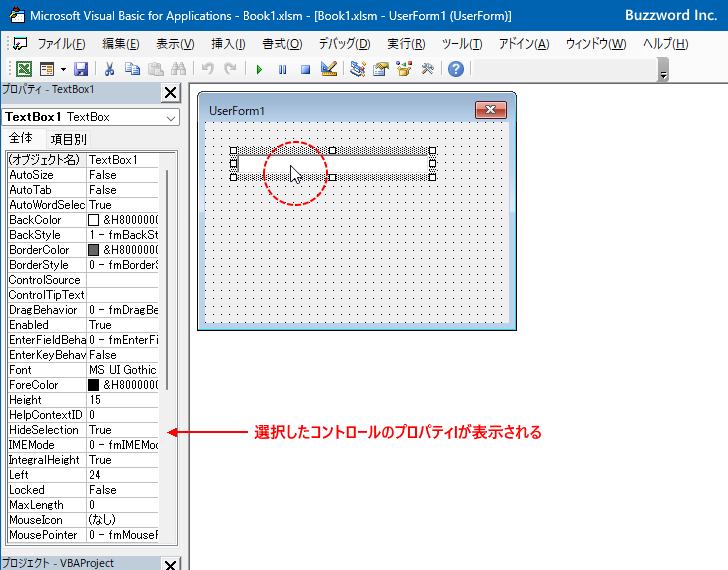The width and height of the screenshot is (728, 570).
Task: Select Enabled property value True
Action: tap(123, 325)
